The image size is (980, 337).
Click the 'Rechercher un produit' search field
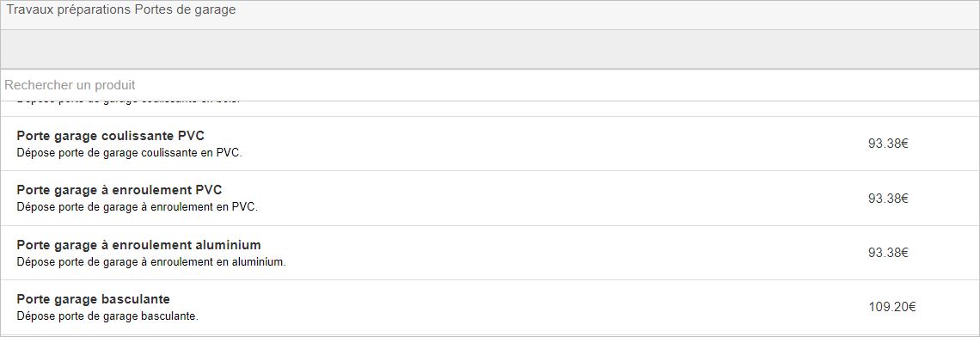click(x=490, y=85)
